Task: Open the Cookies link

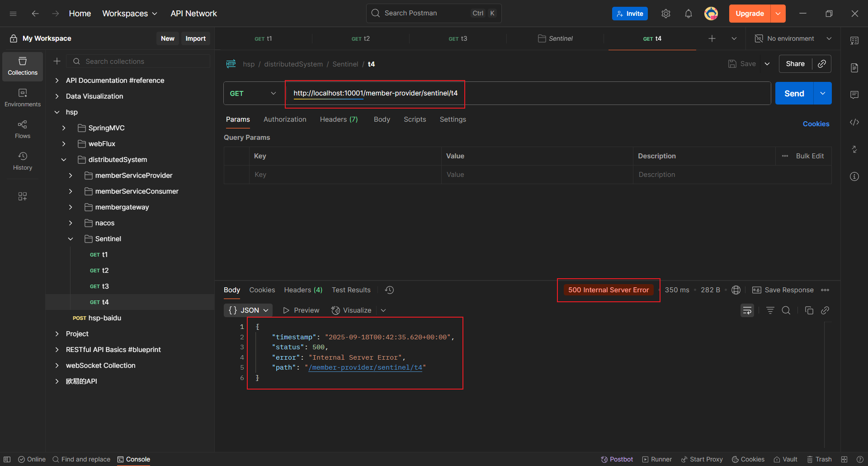Action: 816,124
